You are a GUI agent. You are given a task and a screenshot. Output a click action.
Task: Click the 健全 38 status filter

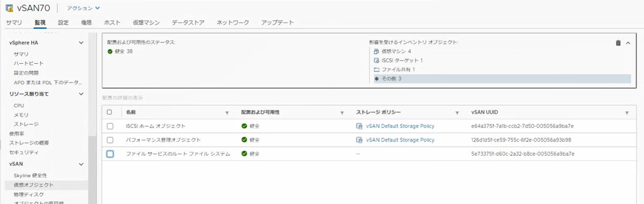pos(123,51)
